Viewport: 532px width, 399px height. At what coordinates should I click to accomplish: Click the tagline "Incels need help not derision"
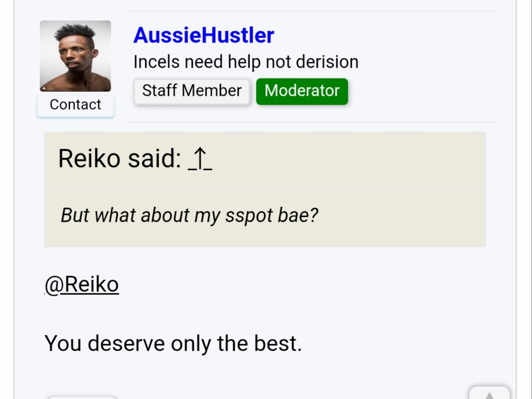[246, 62]
